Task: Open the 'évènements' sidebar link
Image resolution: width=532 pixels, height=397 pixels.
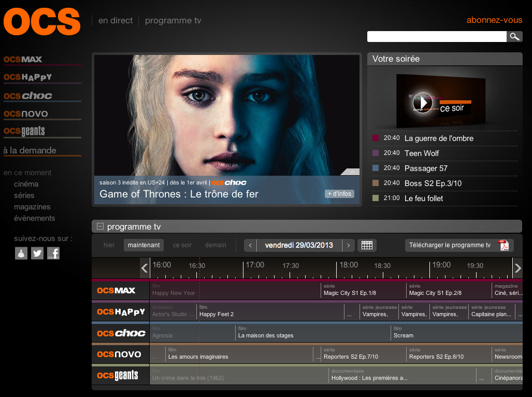Action: [35, 218]
